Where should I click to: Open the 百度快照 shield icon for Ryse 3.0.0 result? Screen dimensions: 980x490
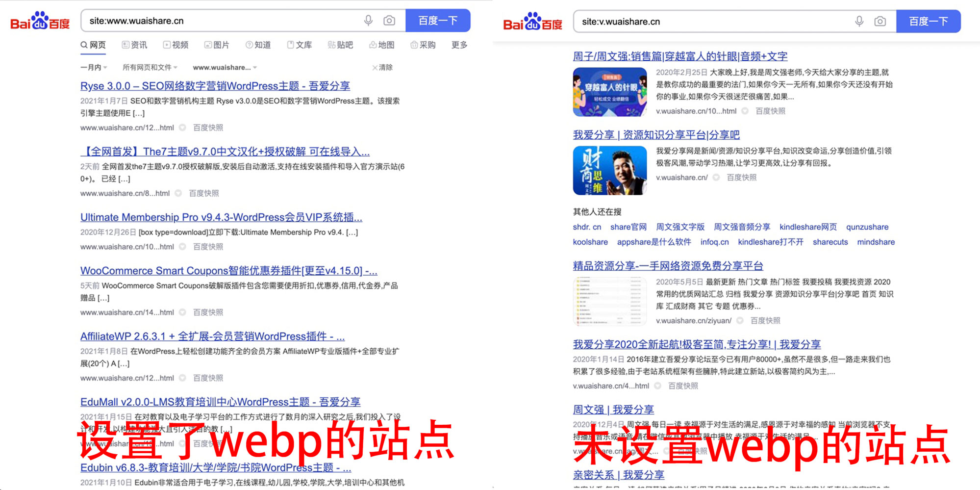(x=182, y=128)
